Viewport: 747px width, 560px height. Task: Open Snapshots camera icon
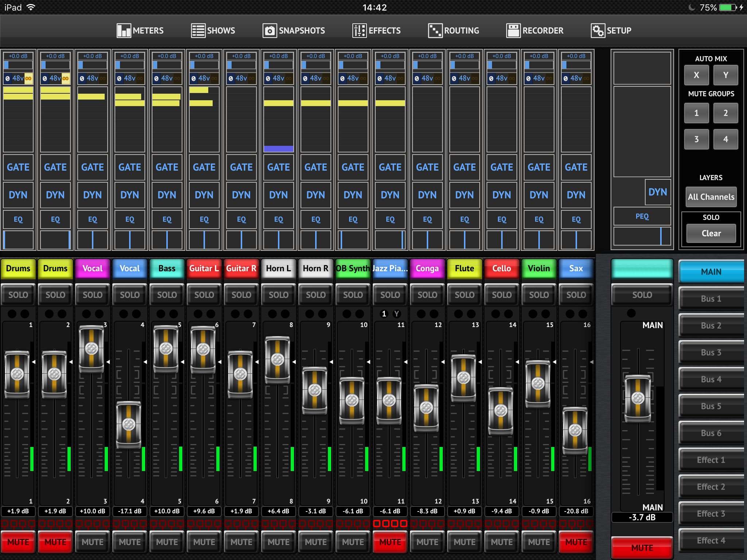point(270,31)
